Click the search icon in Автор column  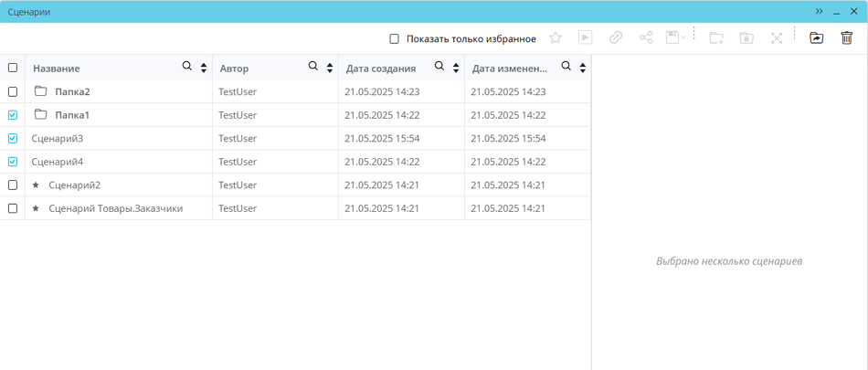click(313, 67)
